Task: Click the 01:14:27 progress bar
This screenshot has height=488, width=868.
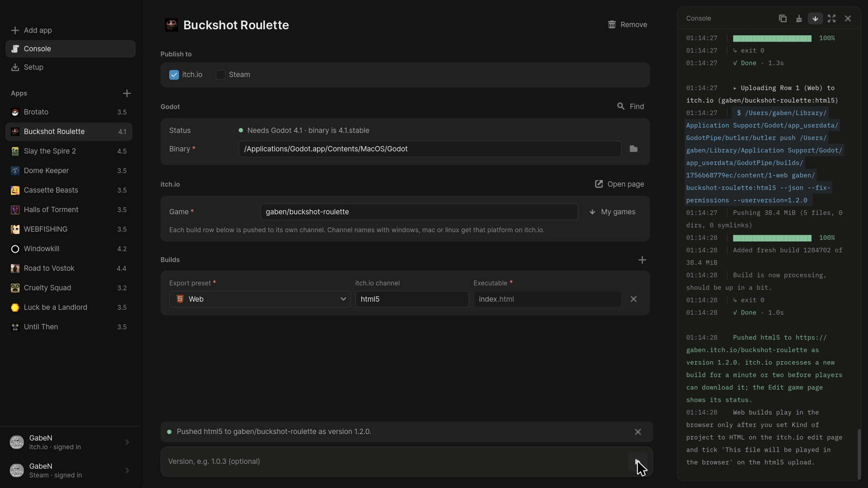Action: tap(772, 38)
